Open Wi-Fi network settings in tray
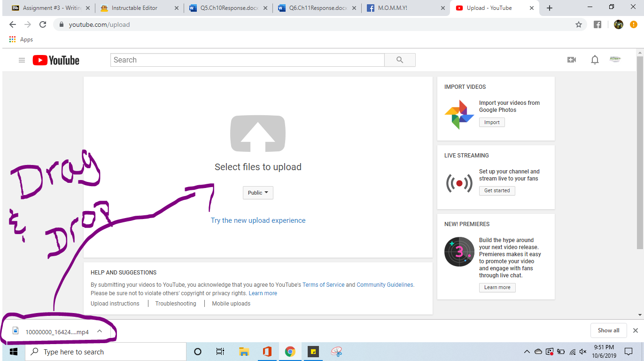644x361 pixels. point(573,352)
